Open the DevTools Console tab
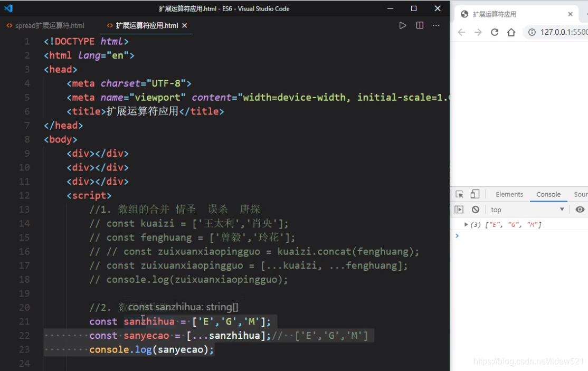Viewport: 588px width, 371px height. [x=548, y=194]
